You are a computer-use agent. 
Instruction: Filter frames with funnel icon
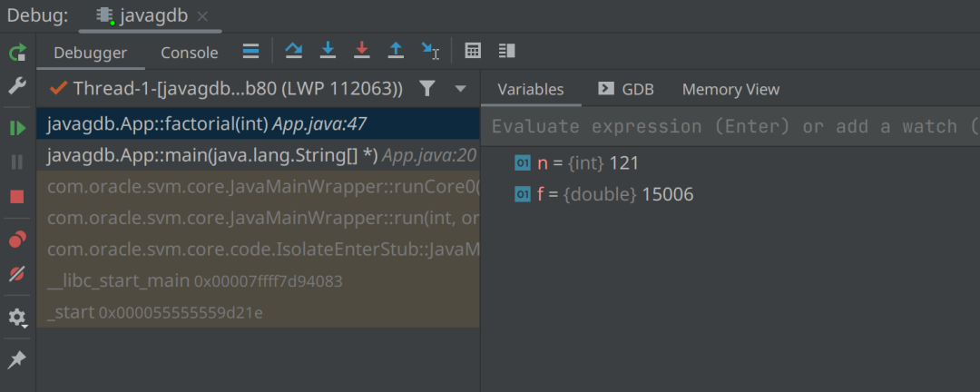tap(426, 89)
